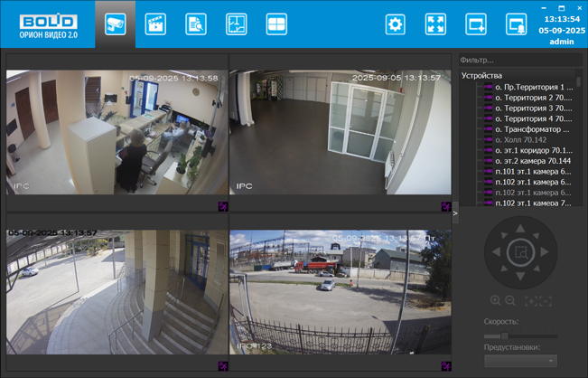
Task: Open the live camera view tab
Action: point(115,24)
